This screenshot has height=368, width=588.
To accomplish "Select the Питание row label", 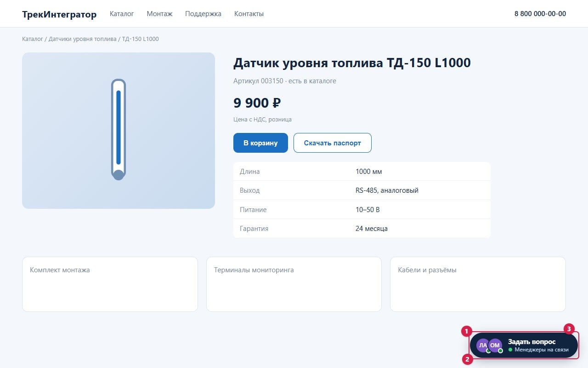I will click(x=253, y=210).
